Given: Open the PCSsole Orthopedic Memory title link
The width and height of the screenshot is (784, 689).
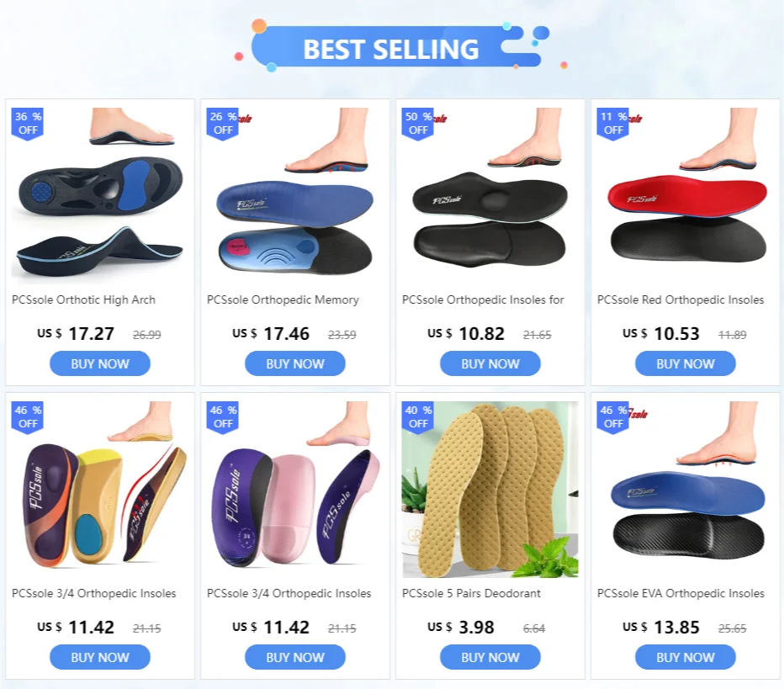Looking at the screenshot, I should (283, 300).
